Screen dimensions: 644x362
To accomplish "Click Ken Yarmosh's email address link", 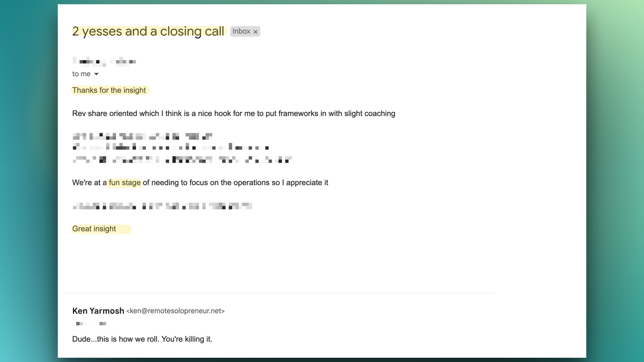I will click(x=175, y=310).
